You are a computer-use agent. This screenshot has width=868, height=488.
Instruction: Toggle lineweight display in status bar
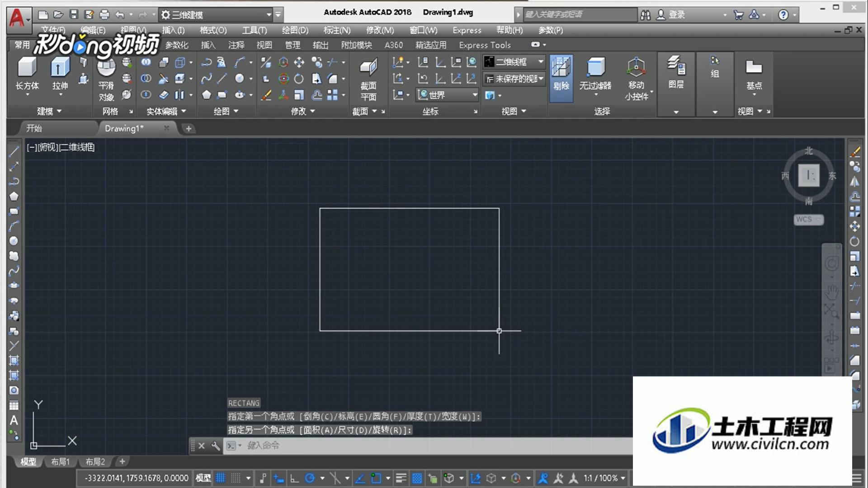click(x=401, y=478)
